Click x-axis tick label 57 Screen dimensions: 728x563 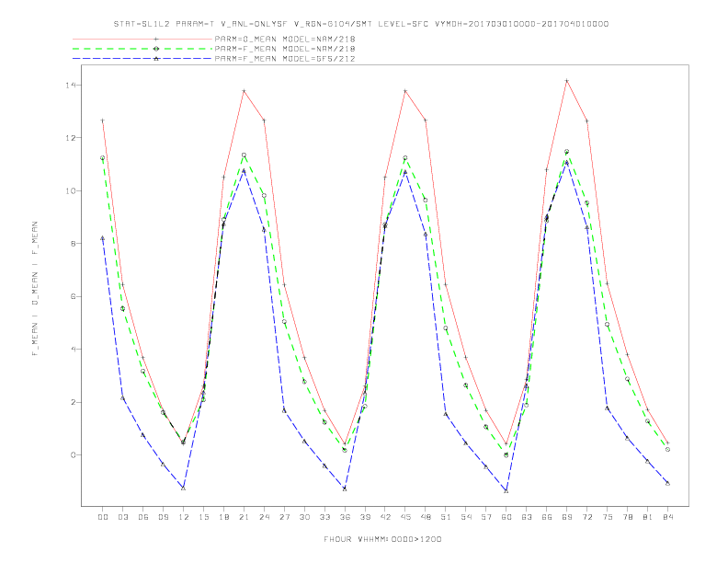486,517
